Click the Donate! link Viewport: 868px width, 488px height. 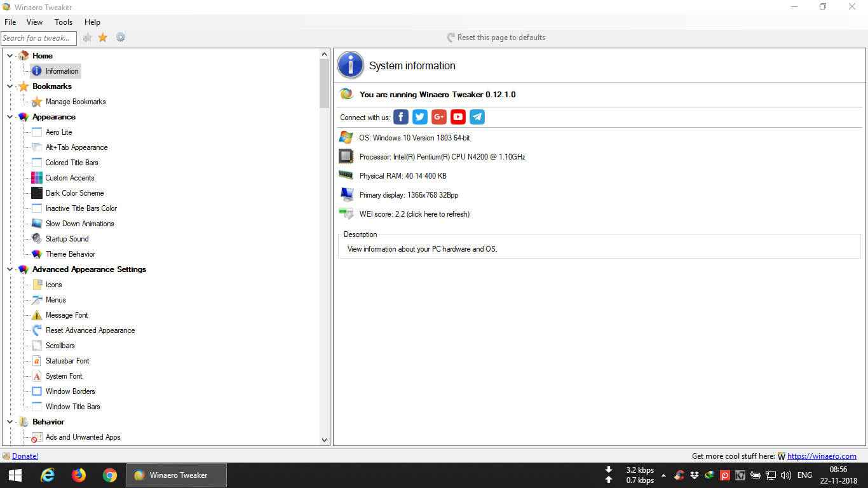click(25, 456)
